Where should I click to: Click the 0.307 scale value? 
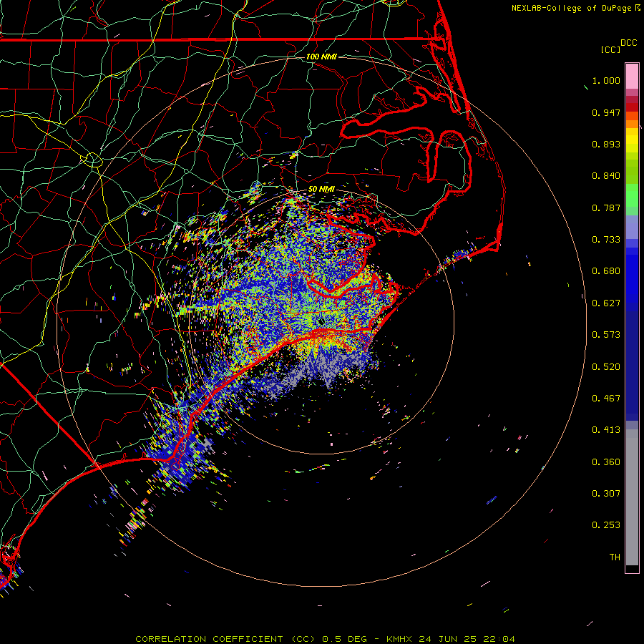pyautogui.click(x=606, y=494)
